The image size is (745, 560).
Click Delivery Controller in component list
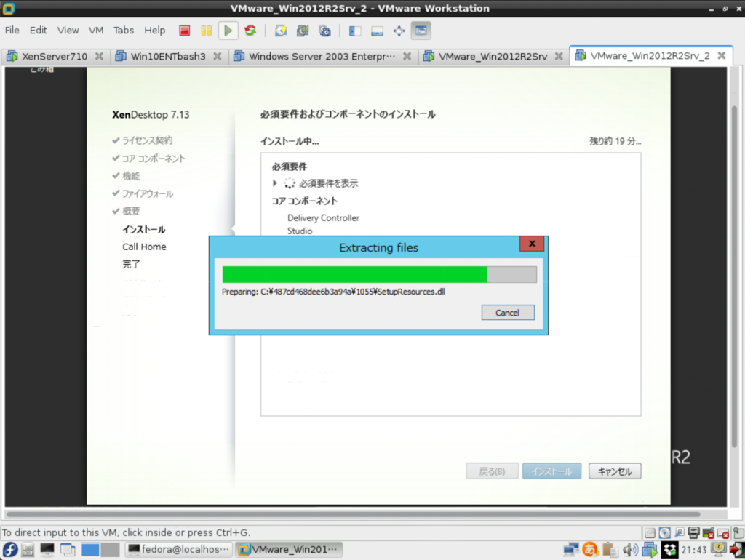click(323, 218)
